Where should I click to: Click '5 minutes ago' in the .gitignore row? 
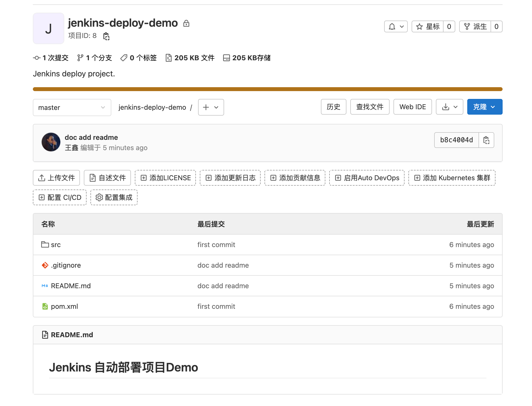[x=471, y=265]
